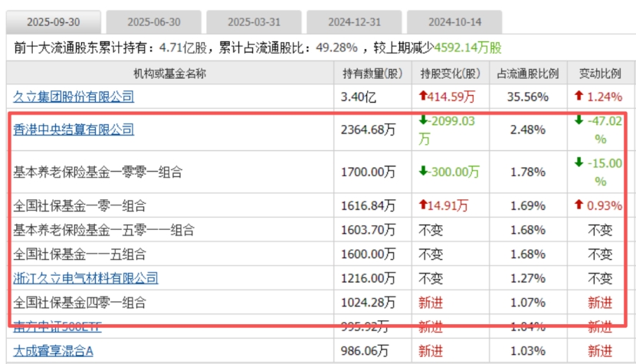Switch to the 2024-10-14 date tab
This screenshot has width=636, height=364.
[x=454, y=22]
